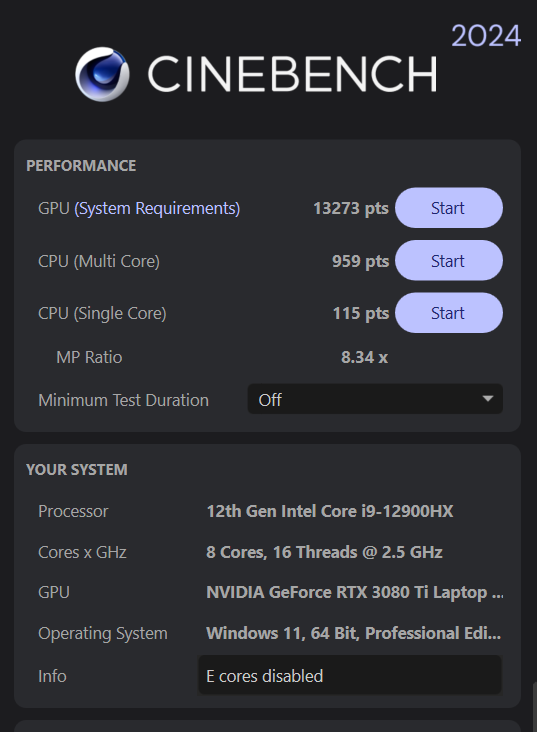Select the 959 pts multi core score

click(x=360, y=261)
